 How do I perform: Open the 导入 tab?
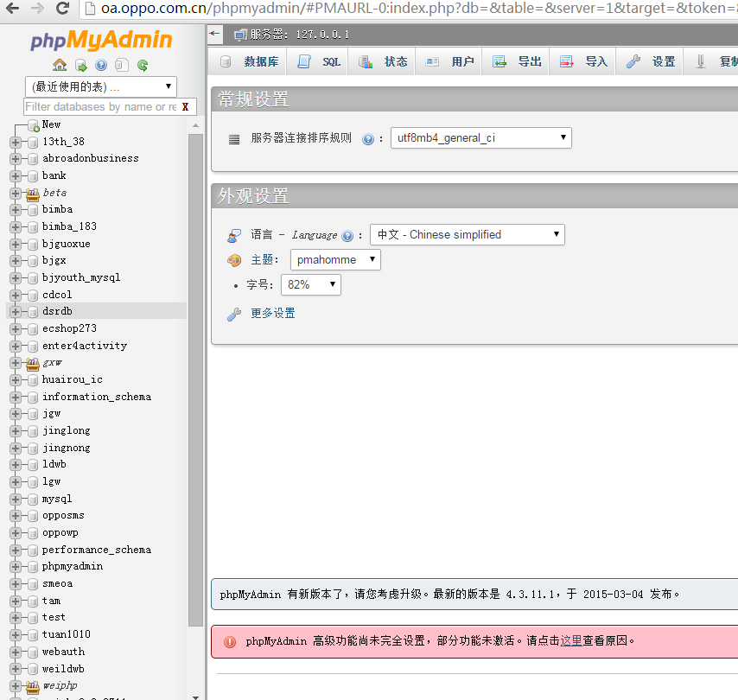tap(583, 61)
